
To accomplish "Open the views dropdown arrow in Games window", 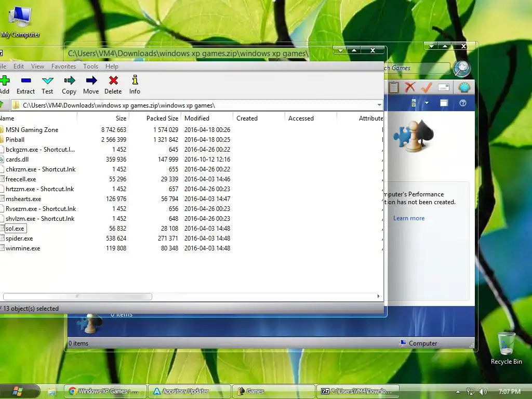I will click(x=427, y=103).
